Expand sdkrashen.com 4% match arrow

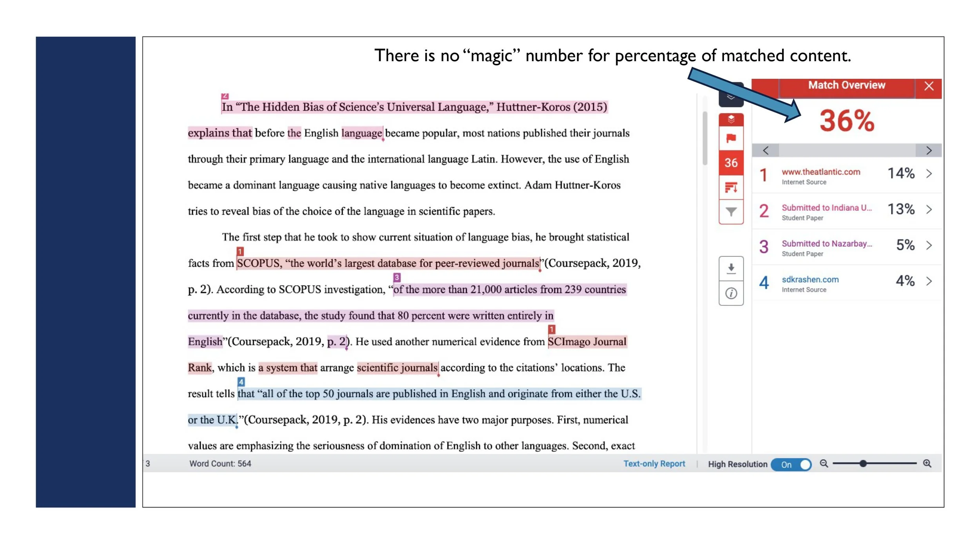(x=929, y=281)
